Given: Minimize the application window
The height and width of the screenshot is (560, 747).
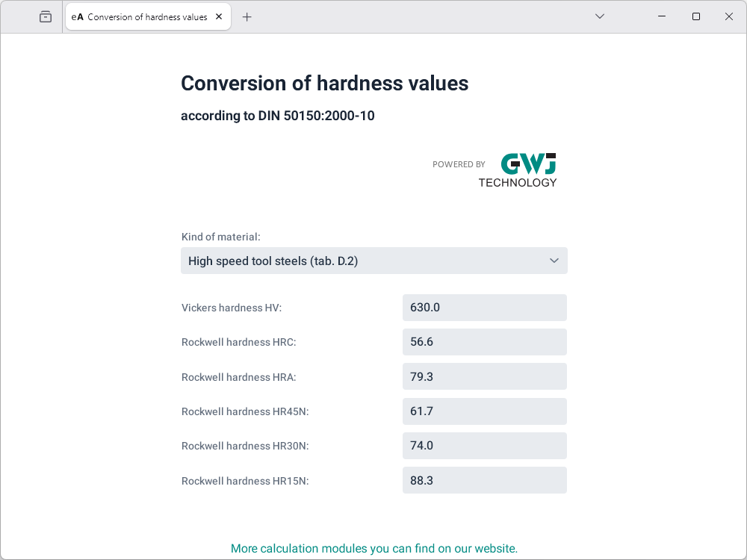Looking at the screenshot, I should (662, 16).
